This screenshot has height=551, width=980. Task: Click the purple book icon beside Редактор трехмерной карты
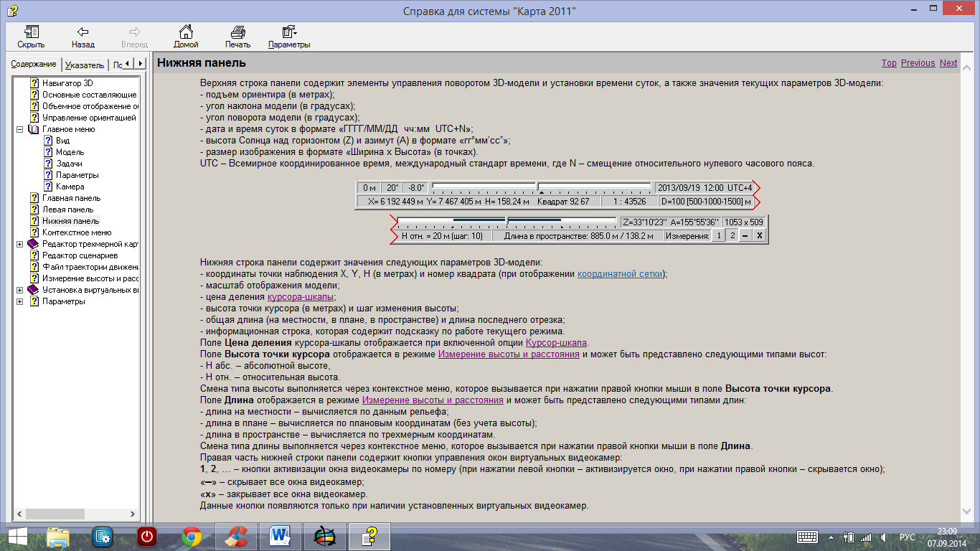tap(33, 244)
